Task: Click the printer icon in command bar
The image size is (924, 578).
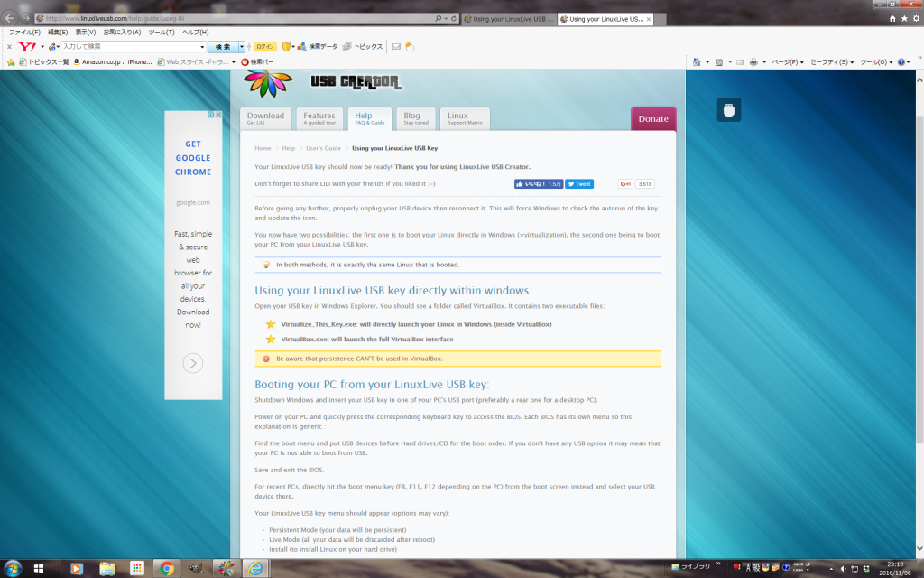Action: pyautogui.click(x=753, y=62)
